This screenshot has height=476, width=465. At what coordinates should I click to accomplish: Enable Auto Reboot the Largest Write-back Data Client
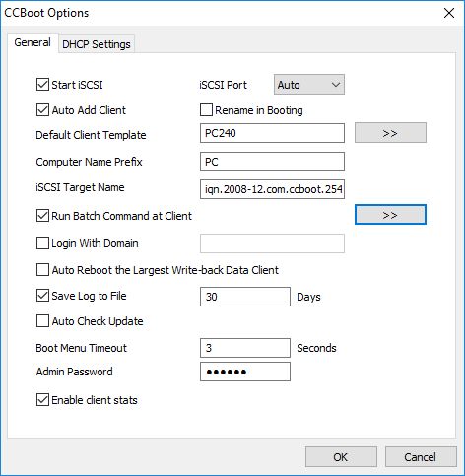(42, 270)
